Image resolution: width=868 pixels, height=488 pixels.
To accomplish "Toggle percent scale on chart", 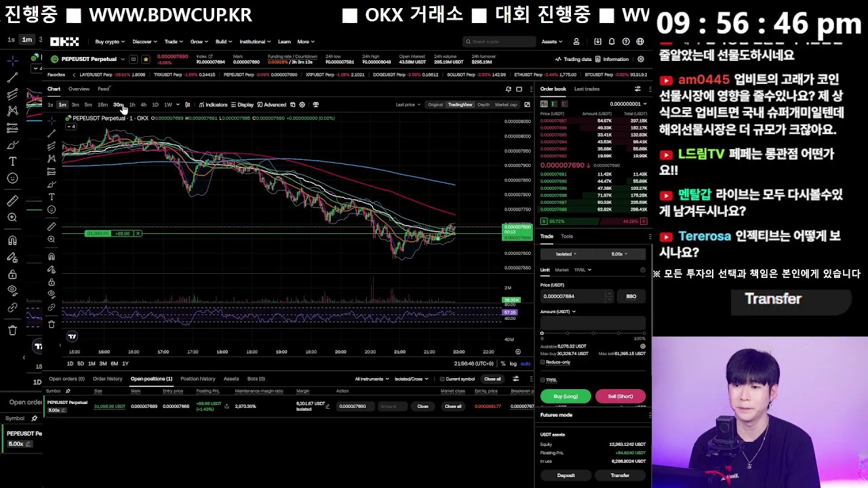I will (x=504, y=363).
